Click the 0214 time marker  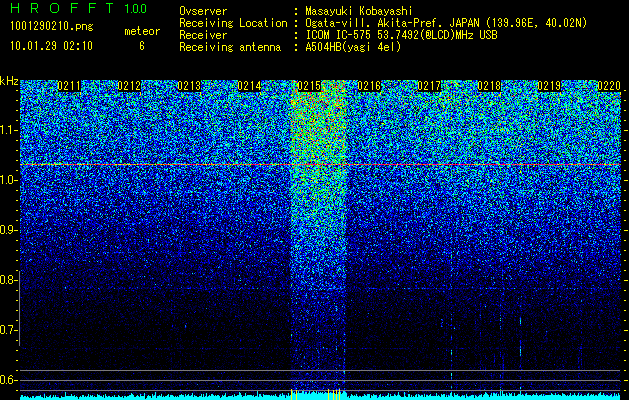pyautogui.click(x=249, y=86)
